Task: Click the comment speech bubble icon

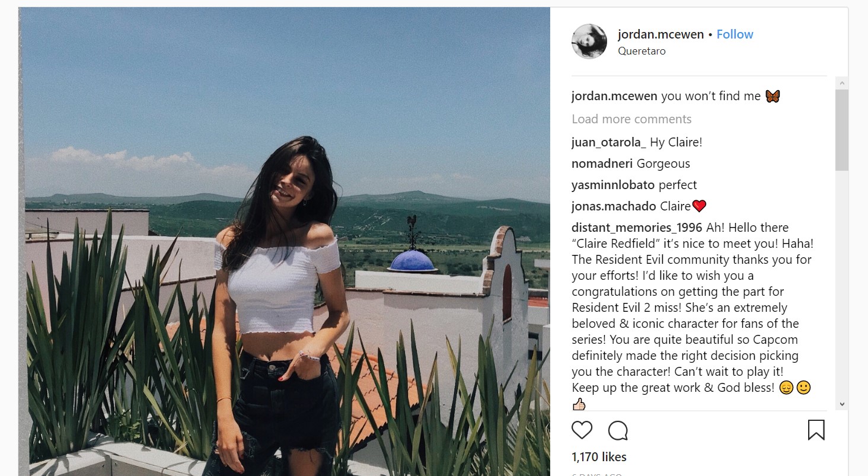Action: 618,430
